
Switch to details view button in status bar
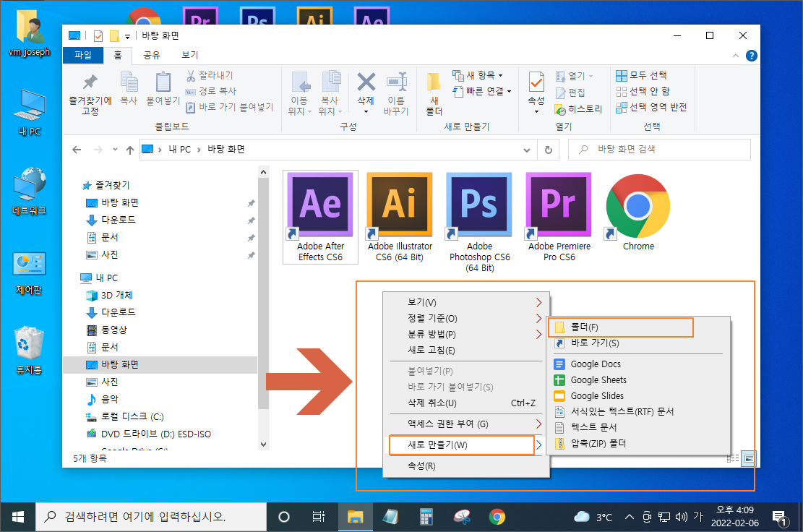(734, 458)
